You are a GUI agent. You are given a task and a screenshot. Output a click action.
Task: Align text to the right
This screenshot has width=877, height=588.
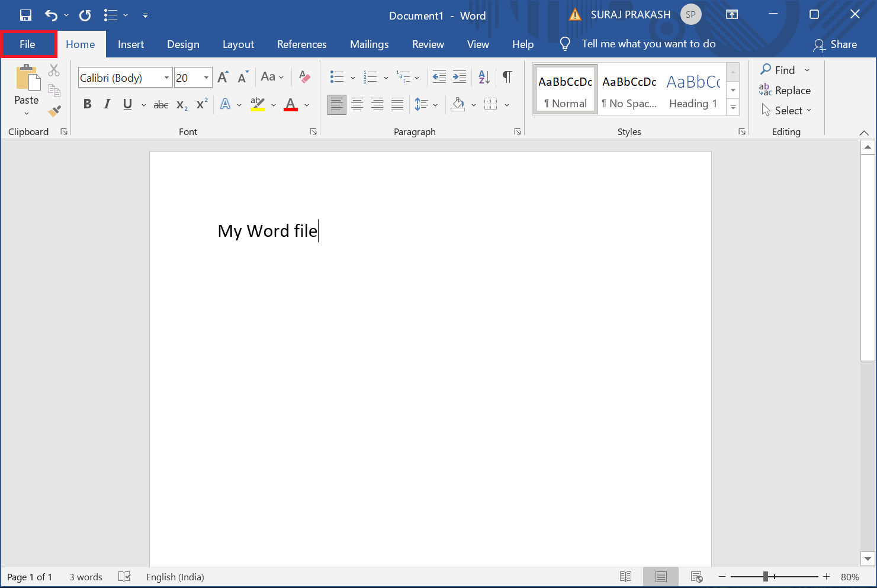(x=377, y=105)
